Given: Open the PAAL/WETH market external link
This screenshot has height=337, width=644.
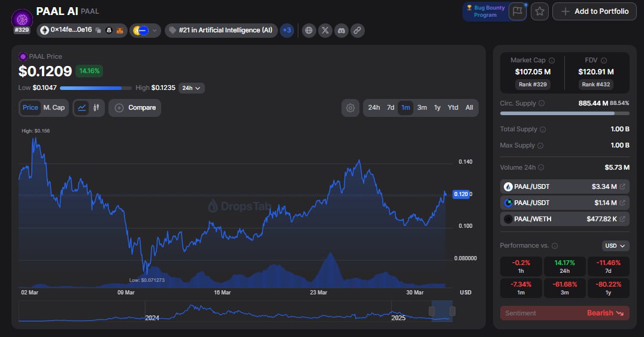Looking at the screenshot, I should pyautogui.click(x=622, y=219).
